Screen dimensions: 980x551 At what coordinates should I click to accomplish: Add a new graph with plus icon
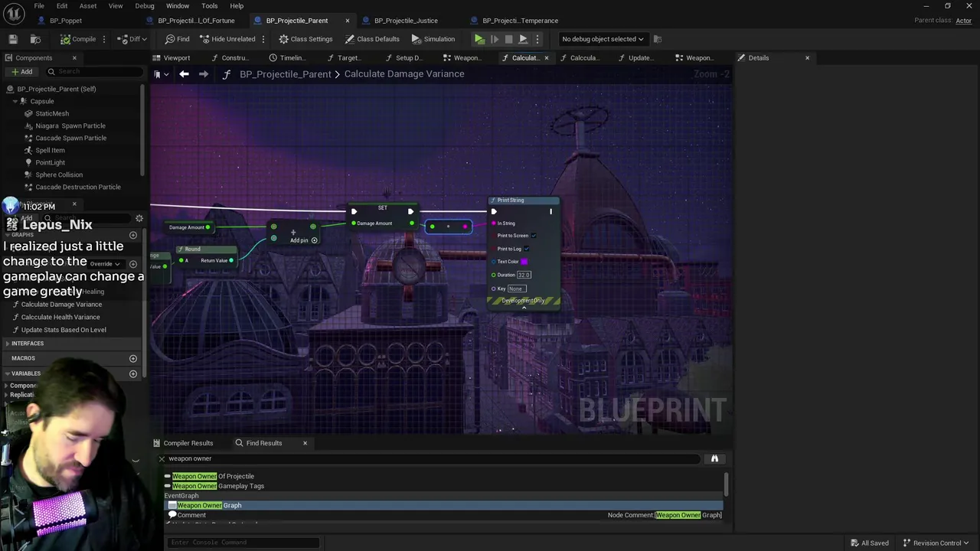pyautogui.click(x=133, y=235)
